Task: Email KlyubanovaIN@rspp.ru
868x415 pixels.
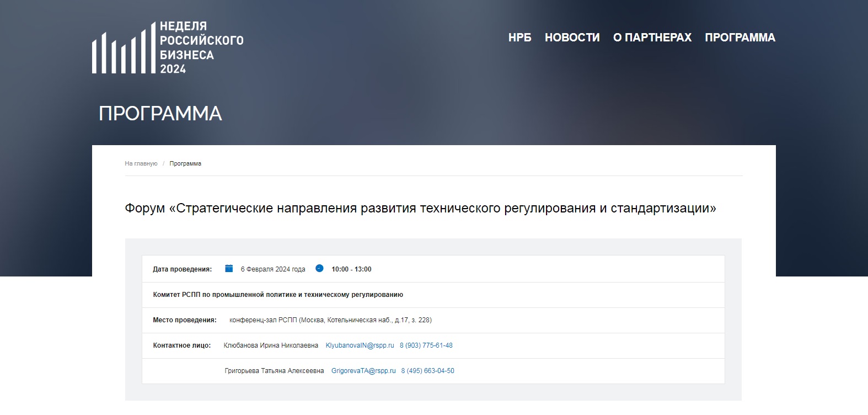Action: (x=360, y=345)
